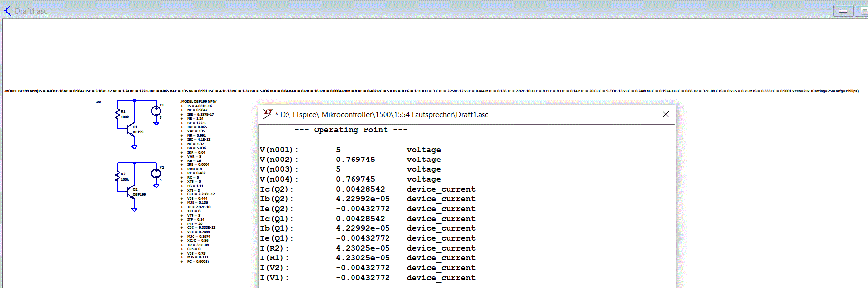Minimize the Draft1.asc schematic window
The height and width of the screenshot is (288, 868).
tap(843, 11)
